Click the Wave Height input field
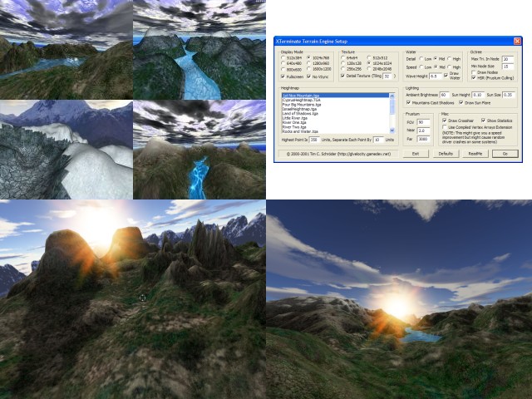This screenshot has width=532, height=399. pyautogui.click(x=436, y=76)
